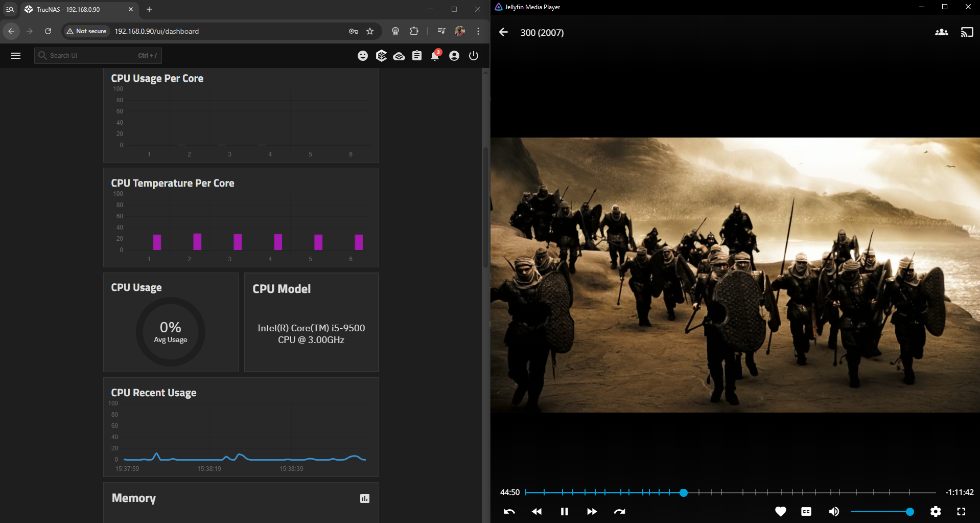Open a new browser tab
This screenshot has height=523, width=980.
[149, 9]
